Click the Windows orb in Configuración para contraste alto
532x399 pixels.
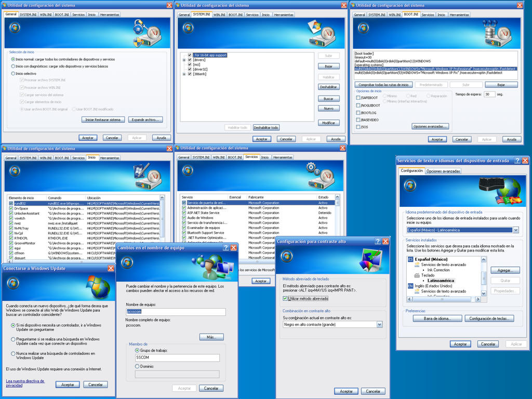click(287, 256)
